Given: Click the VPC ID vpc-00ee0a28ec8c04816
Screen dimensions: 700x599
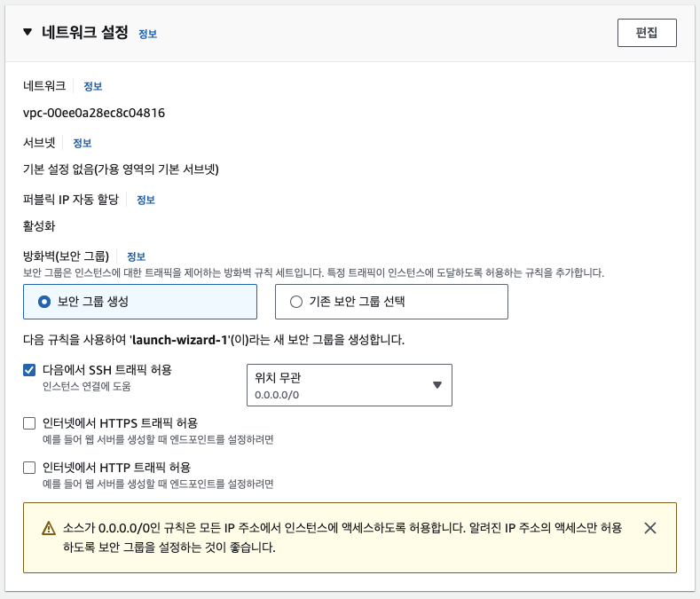Looking at the screenshot, I should (94, 113).
